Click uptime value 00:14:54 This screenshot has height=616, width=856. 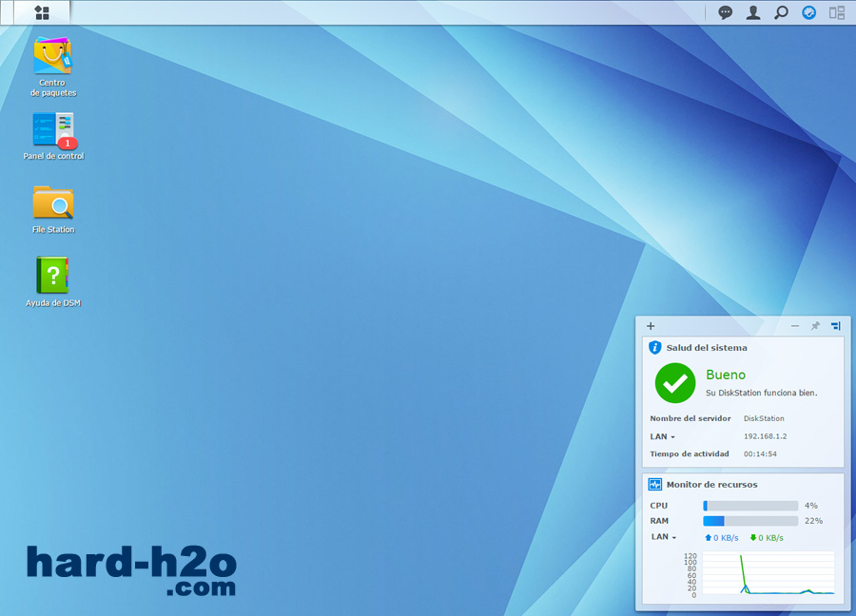[760, 454]
